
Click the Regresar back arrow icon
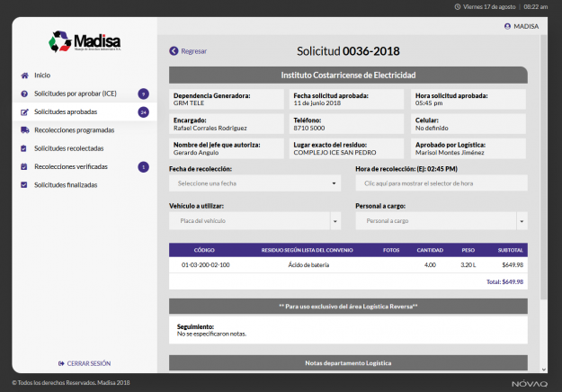(174, 51)
